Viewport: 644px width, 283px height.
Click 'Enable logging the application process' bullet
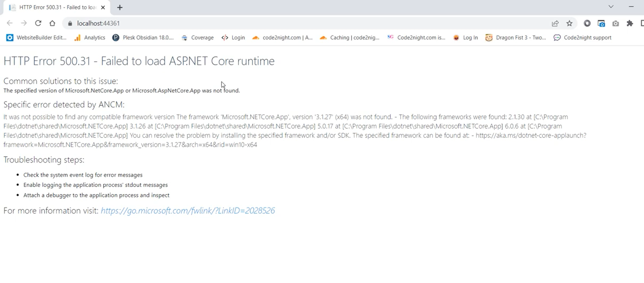(x=96, y=185)
